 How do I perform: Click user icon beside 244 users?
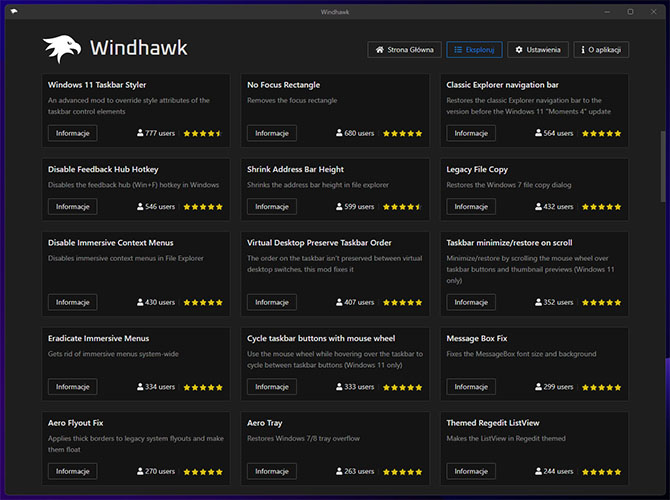[538, 471]
